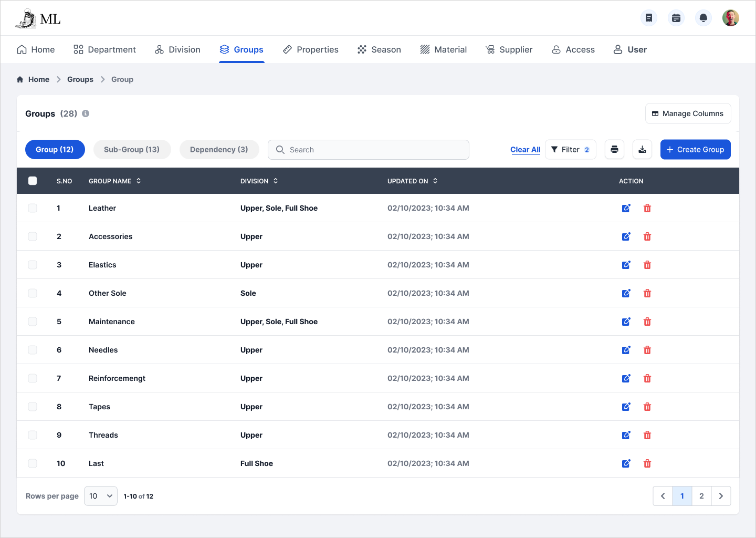Switch to Dependency (3) tab

(x=219, y=150)
